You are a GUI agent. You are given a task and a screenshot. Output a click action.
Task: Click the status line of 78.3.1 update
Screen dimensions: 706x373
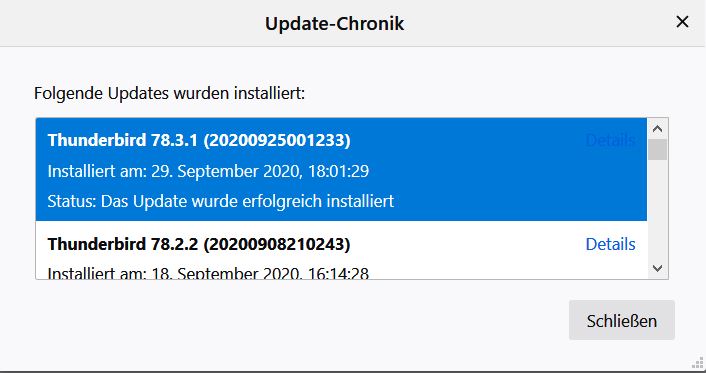pyautogui.click(x=221, y=201)
